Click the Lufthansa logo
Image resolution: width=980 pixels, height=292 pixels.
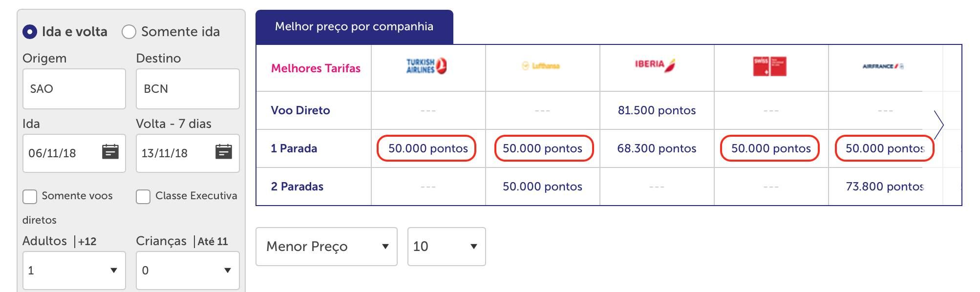coord(541,66)
